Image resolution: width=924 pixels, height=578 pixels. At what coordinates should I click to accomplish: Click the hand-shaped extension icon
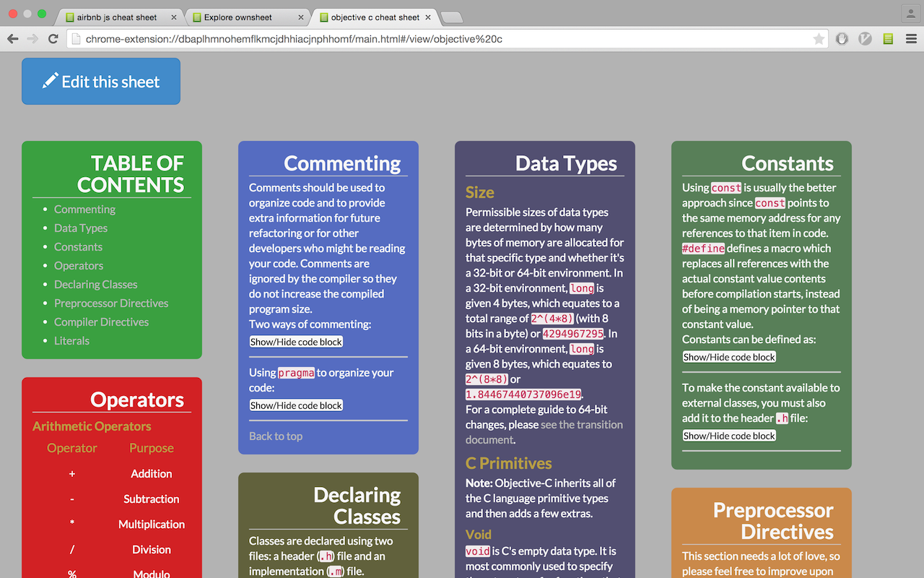tap(842, 39)
